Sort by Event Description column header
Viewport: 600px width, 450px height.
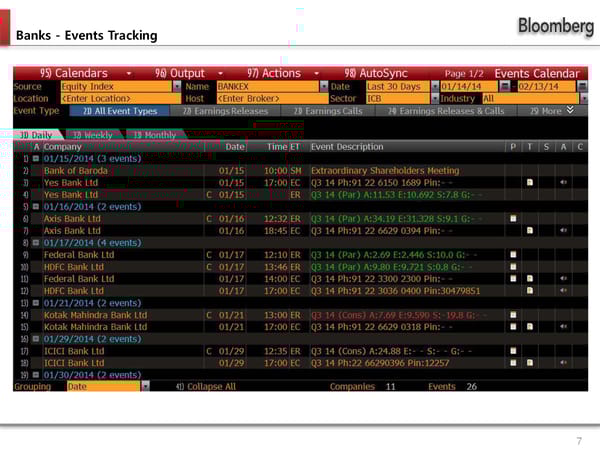(x=347, y=147)
